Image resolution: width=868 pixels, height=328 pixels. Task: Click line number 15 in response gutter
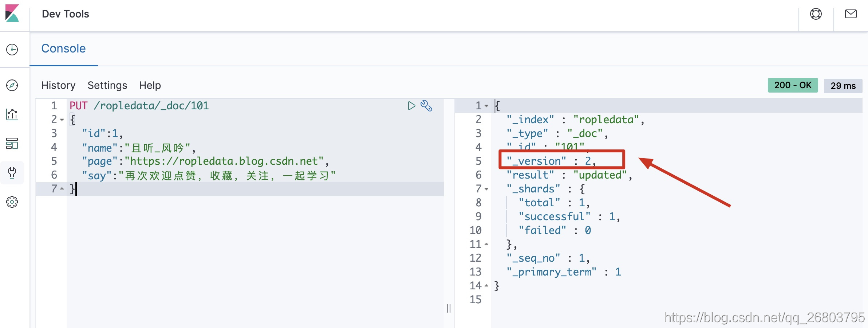pyautogui.click(x=476, y=300)
